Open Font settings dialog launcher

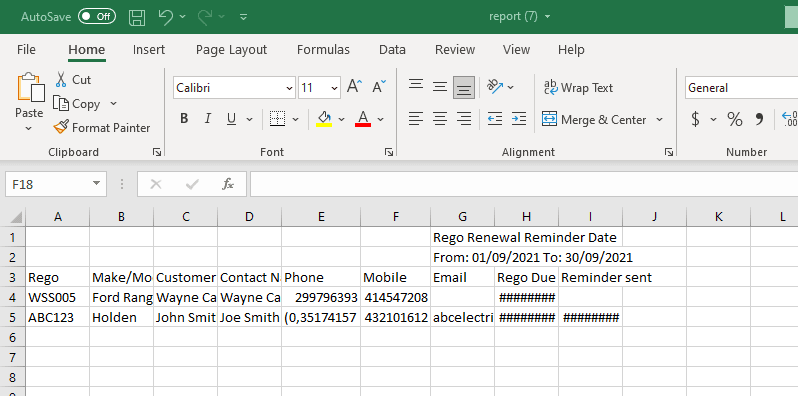coord(389,152)
